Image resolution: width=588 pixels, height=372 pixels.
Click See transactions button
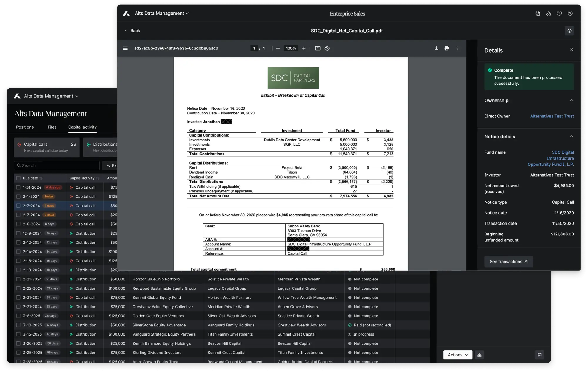(x=509, y=262)
